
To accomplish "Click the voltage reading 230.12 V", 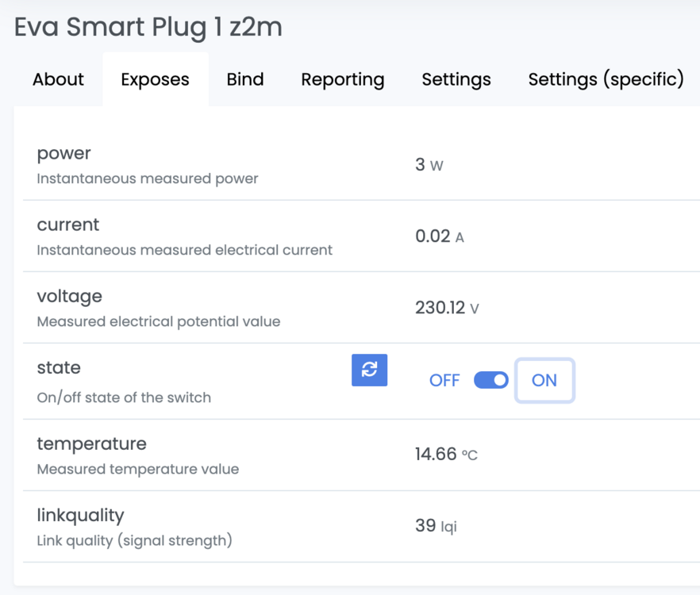I will [447, 308].
